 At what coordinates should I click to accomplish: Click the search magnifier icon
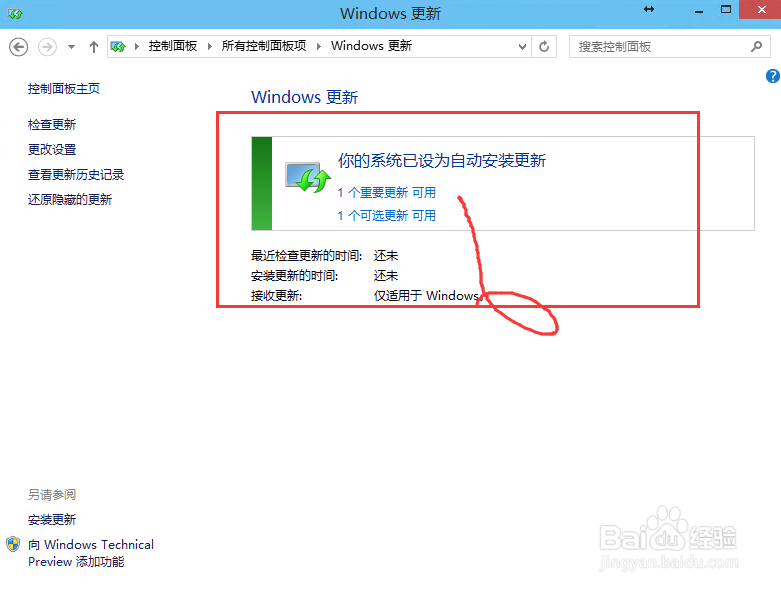pos(756,47)
